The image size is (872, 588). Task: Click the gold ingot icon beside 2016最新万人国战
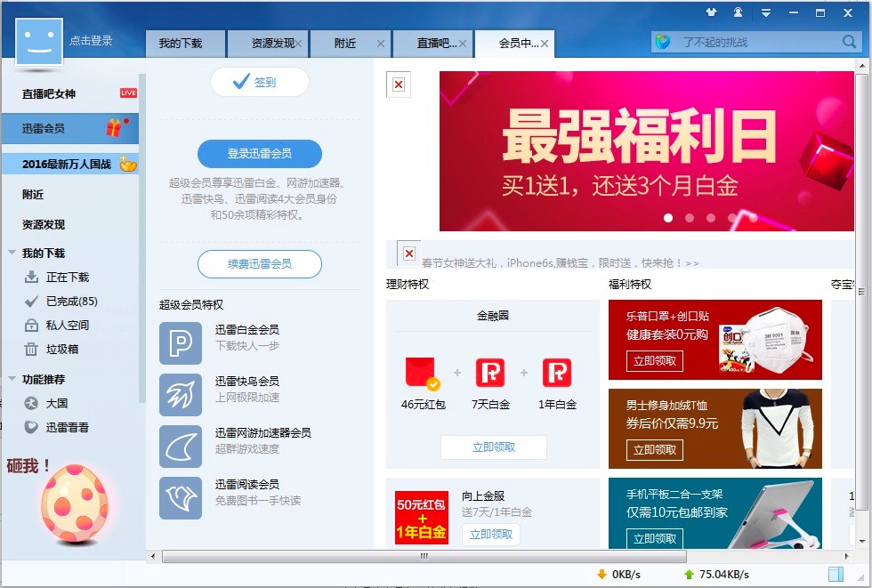[128, 164]
